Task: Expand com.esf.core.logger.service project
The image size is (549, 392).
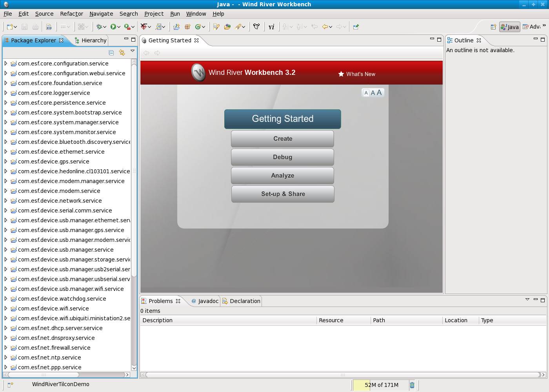Action: click(x=6, y=93)
